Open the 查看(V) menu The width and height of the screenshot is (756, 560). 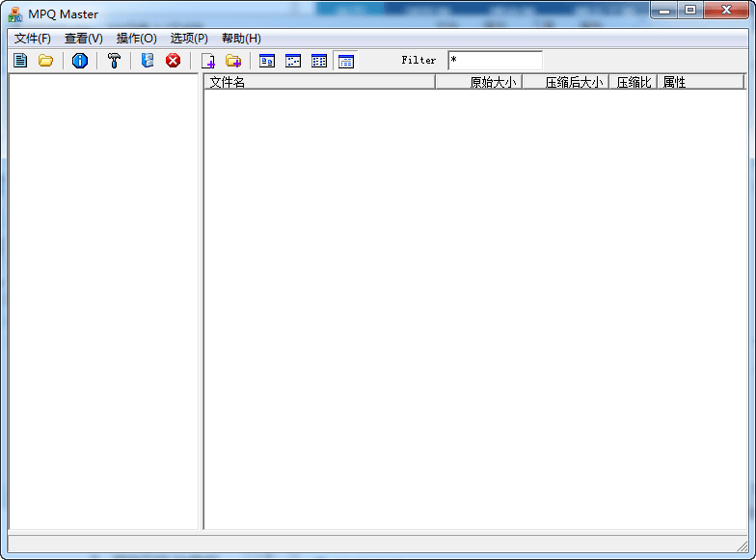click(83, 39)
